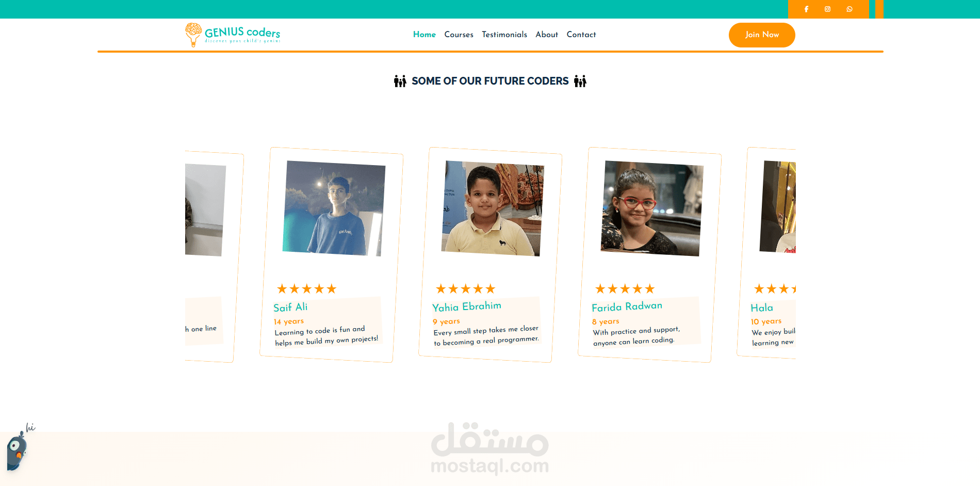This screenshot has width=980, height=486.
Task: Open the Courses menu item
Action: [x=459, y=35]
